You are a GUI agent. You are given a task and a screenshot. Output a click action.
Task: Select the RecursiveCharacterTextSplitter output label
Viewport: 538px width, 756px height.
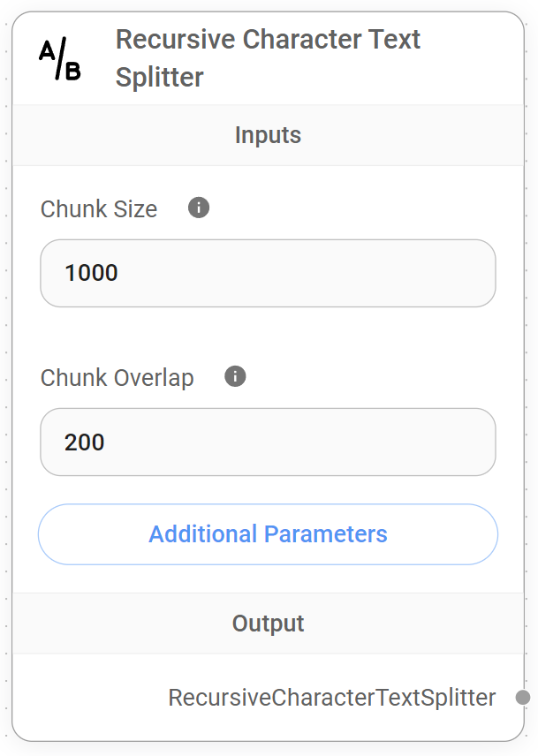(x=331, y=698)
